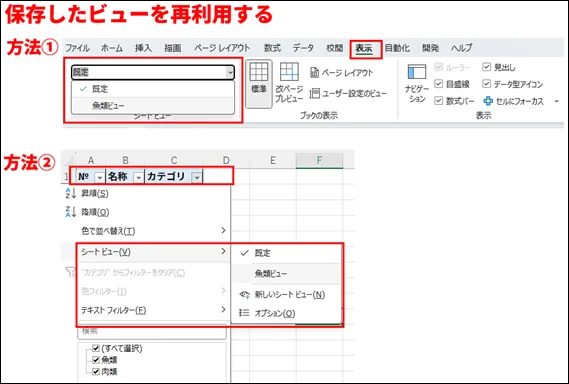The image size is (569, 384).
Task: Toggle the 目盛線 checkbox
Action: pos(439,84)
